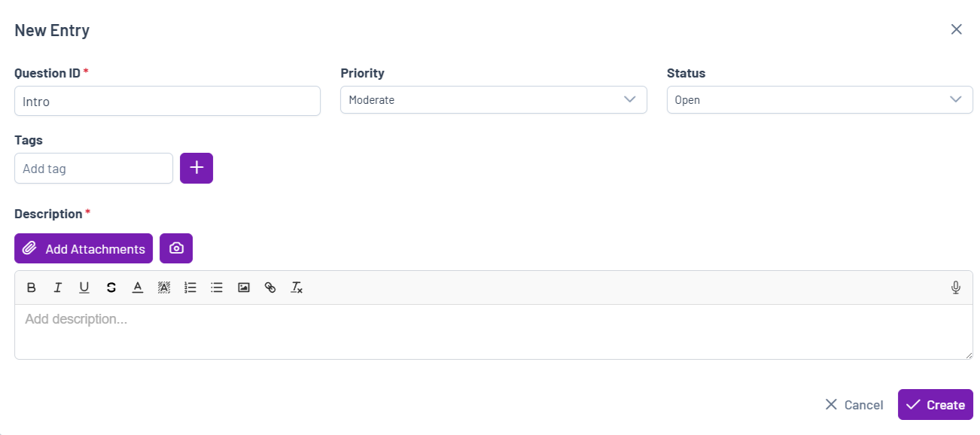Add the tag using the plus button
Image resolution: width=980 pixels, height=435 pixels.
coord(196,168)
